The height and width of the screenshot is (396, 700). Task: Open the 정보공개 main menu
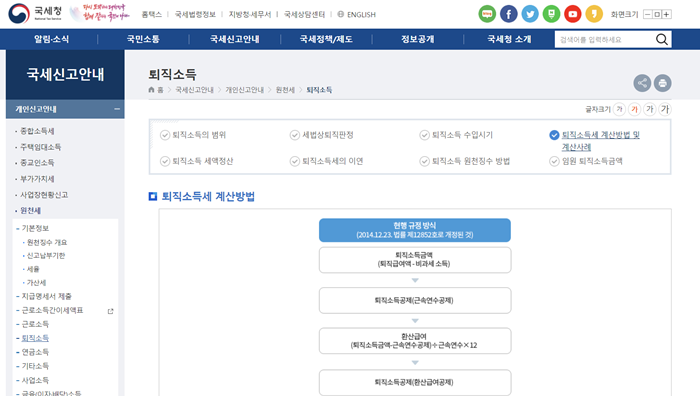coord(417,39)
